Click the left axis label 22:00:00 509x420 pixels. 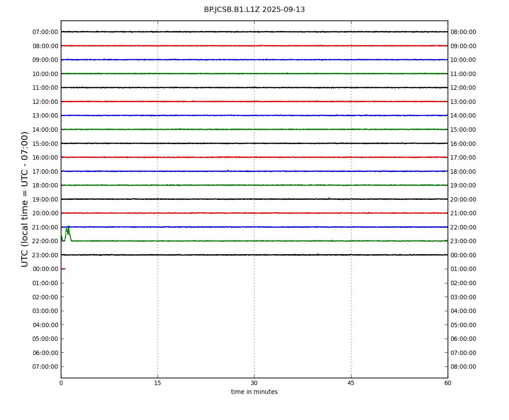click(x=45, y=241)
